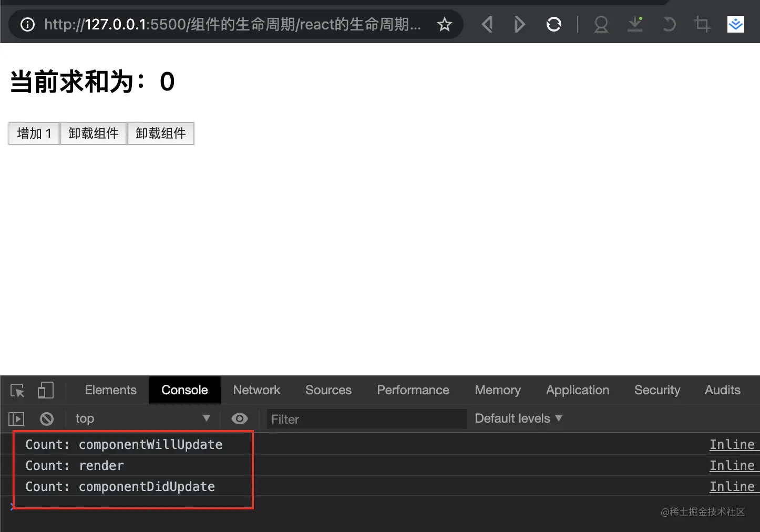The height and width of the screenshot is (532, 760).
Task: Open the user account icon in browser toolbar
Action: 601,24
